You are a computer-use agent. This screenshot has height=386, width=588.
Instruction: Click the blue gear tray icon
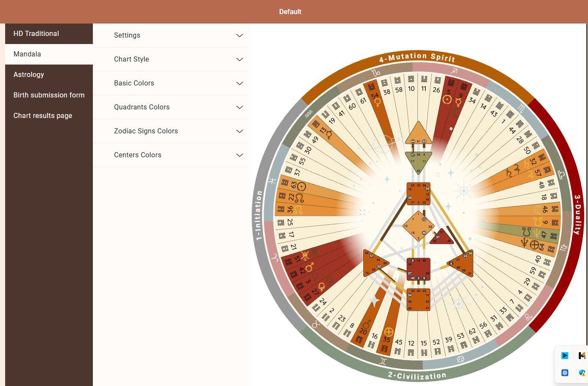(x=565, y=373)
